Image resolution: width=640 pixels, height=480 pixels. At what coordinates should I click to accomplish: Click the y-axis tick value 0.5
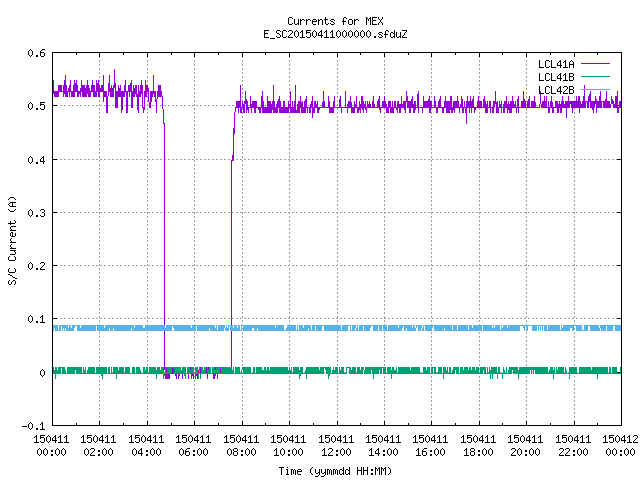tap(36, 106)
